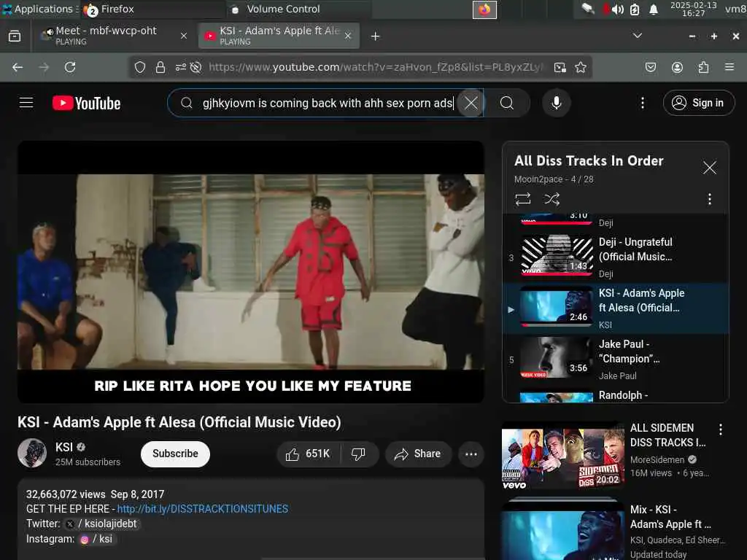Viewport: 747px width, 560px height.
Task: Click the 32,663,072 views text
Action: tap(66, 494)
